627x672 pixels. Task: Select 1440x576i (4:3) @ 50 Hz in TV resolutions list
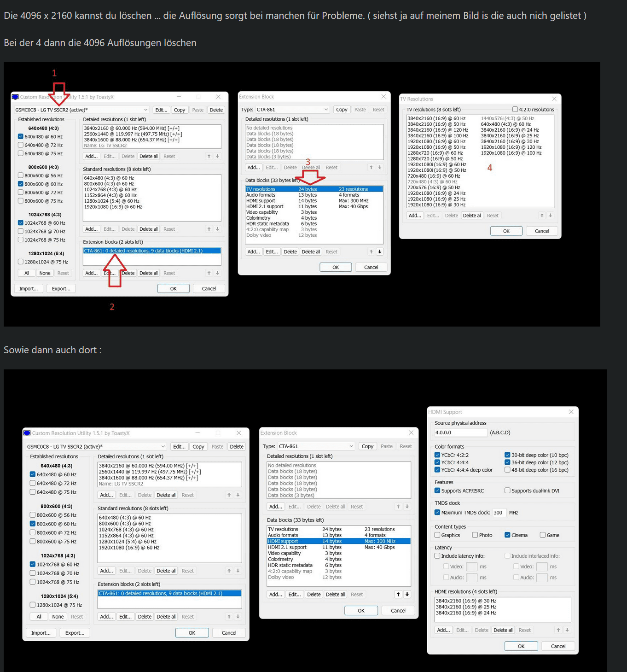507,118
